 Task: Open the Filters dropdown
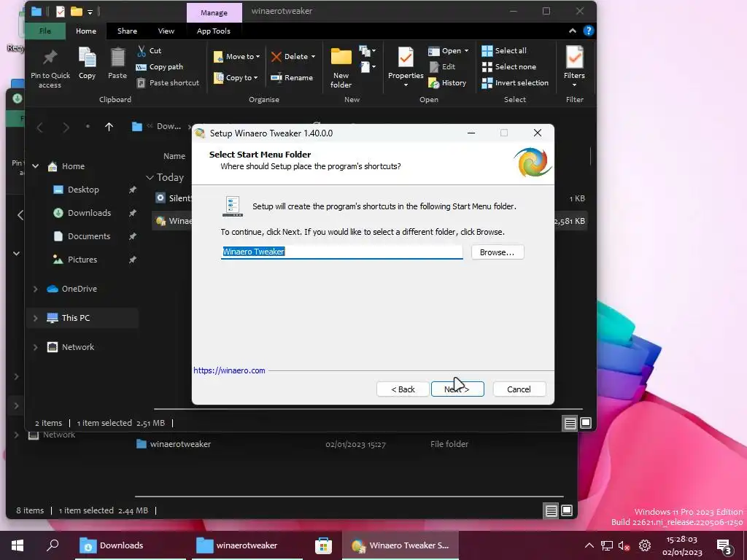tap(574, 66)
